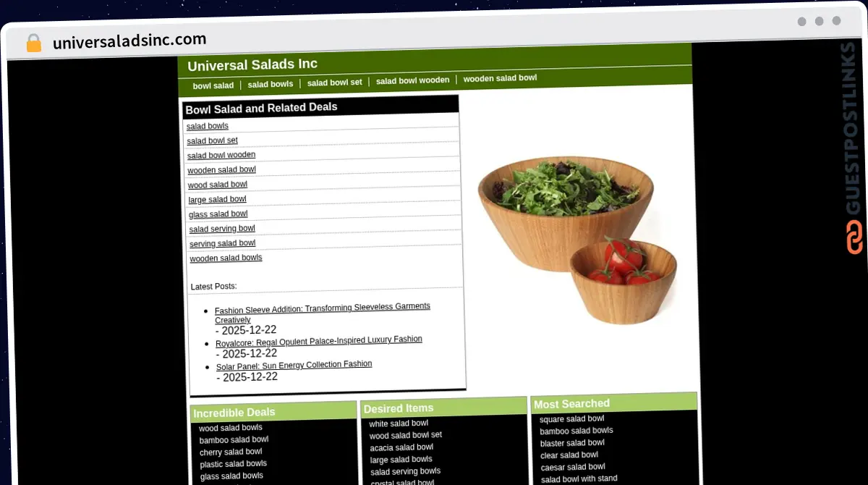Click 'salad bowls' link in deals list
Viewport: 868px width, 485px height.
pyautogui.click(x=208, y=126)
